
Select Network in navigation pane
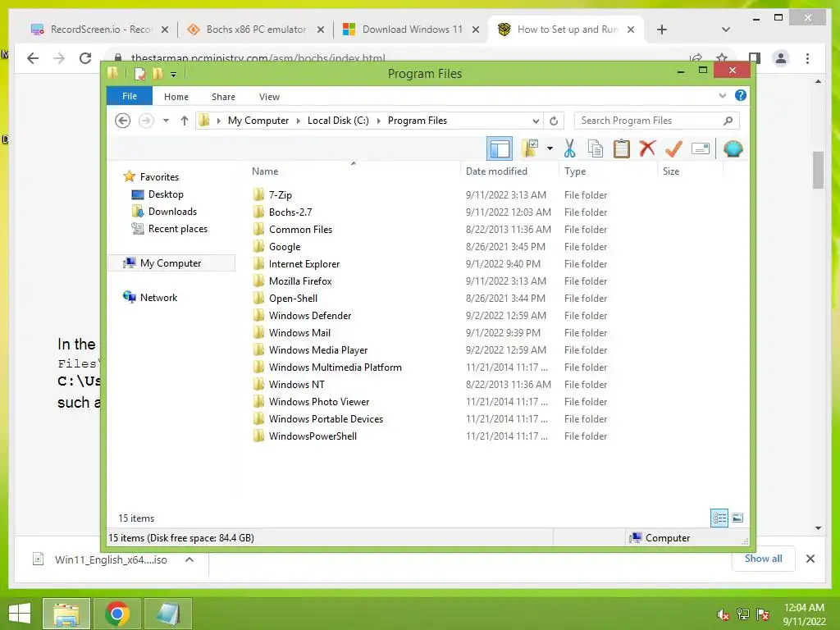pos(158,297)
